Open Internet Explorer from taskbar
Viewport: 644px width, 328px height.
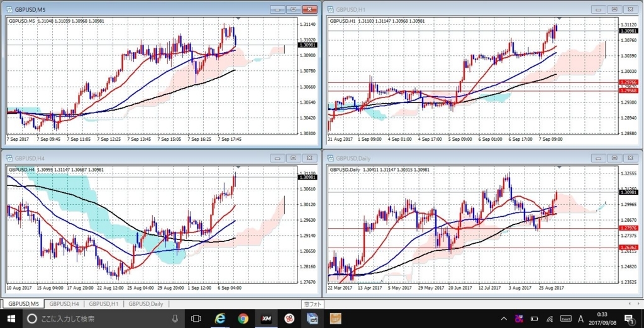pos(220,319)
